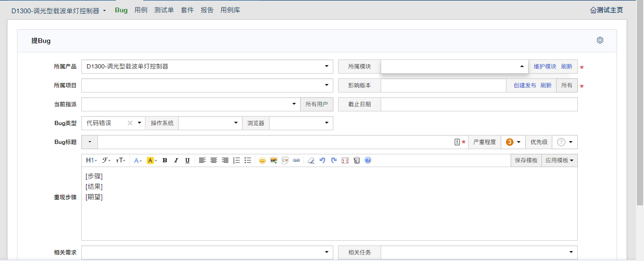The image size is (644, 261).
Task: Open the font size menu
Action: (x=121, y=160)
